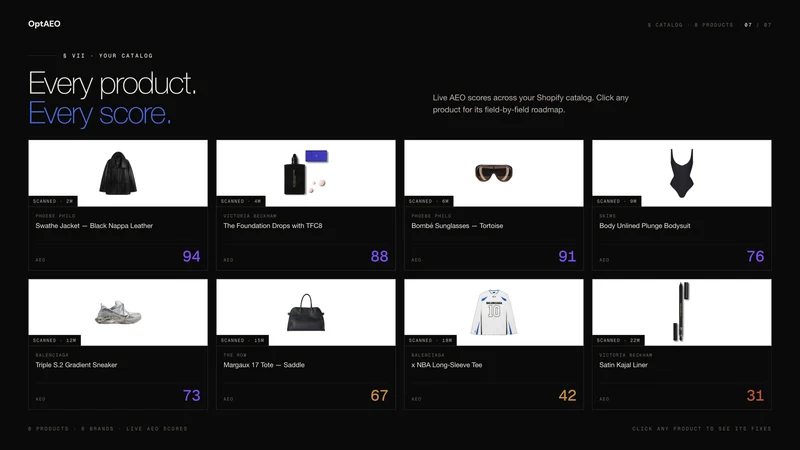Click the '8 Products · 6 Brands' footer text
Screen dimensions: 800x450
click(x=108, y=429)
